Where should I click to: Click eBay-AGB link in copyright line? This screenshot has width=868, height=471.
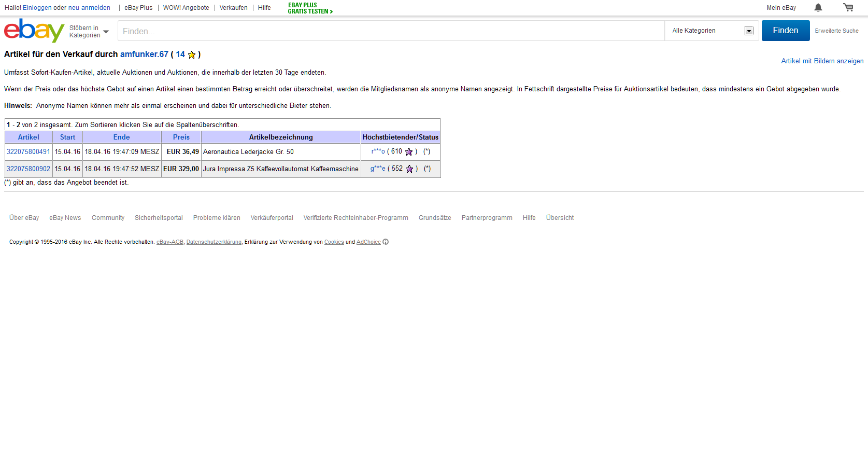(170, 242)
